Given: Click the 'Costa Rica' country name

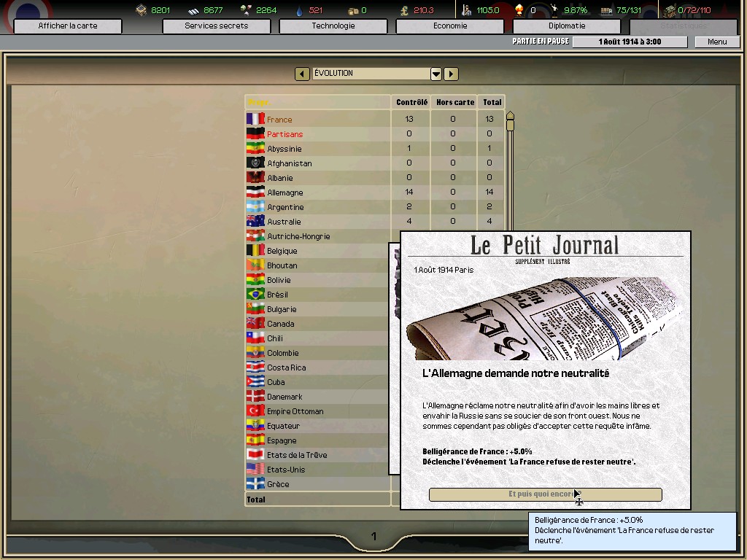Looking at the screenshot, I should (x=286, y=367).
